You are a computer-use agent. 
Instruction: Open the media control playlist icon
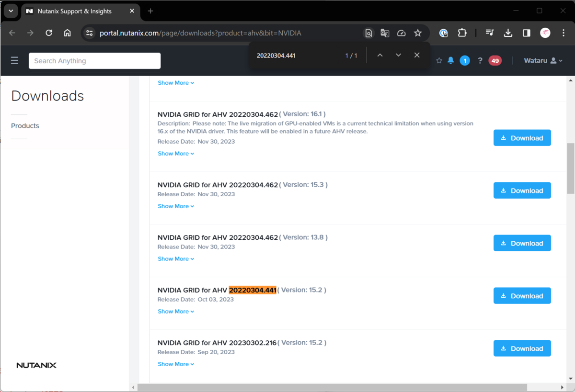(x=490, y=33)
